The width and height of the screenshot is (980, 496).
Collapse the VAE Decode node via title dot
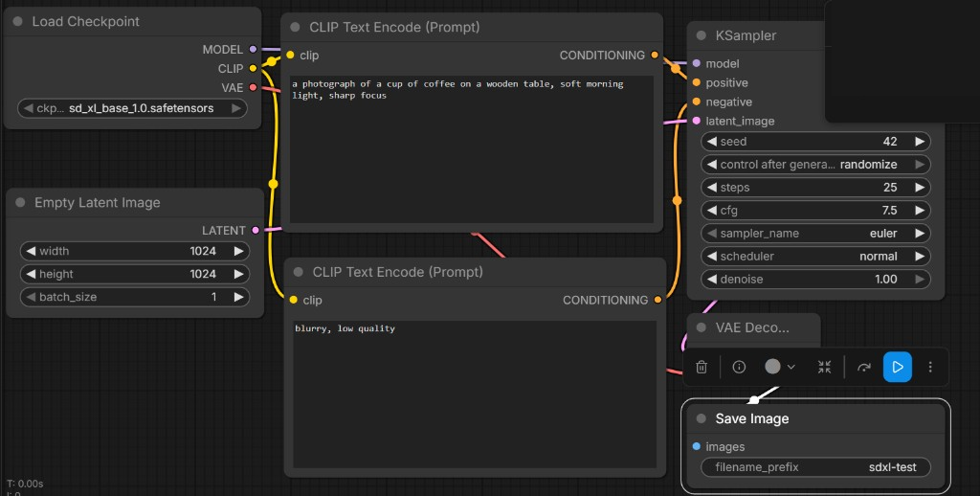pos(702,327)
